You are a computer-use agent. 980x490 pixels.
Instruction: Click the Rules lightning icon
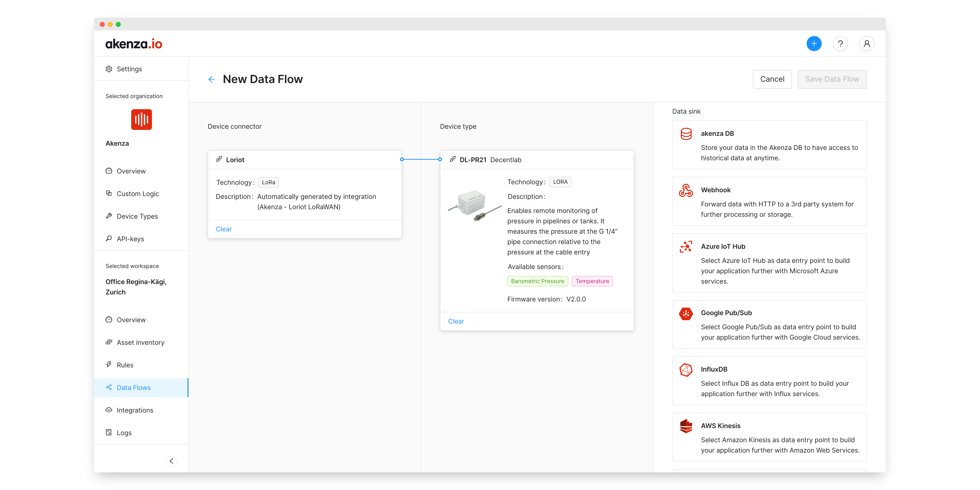109,365
